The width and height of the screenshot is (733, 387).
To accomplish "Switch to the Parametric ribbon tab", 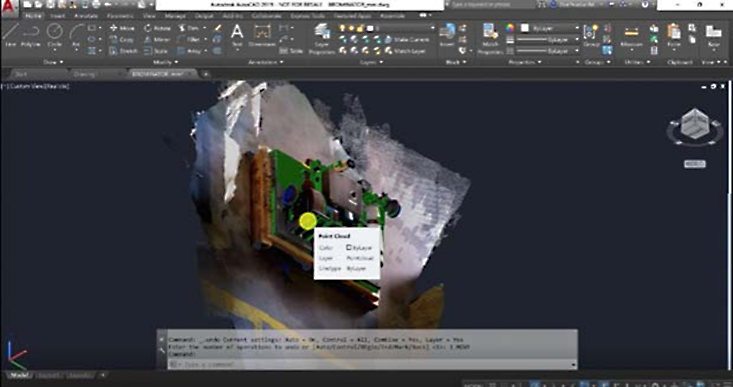I will point(120,15).
